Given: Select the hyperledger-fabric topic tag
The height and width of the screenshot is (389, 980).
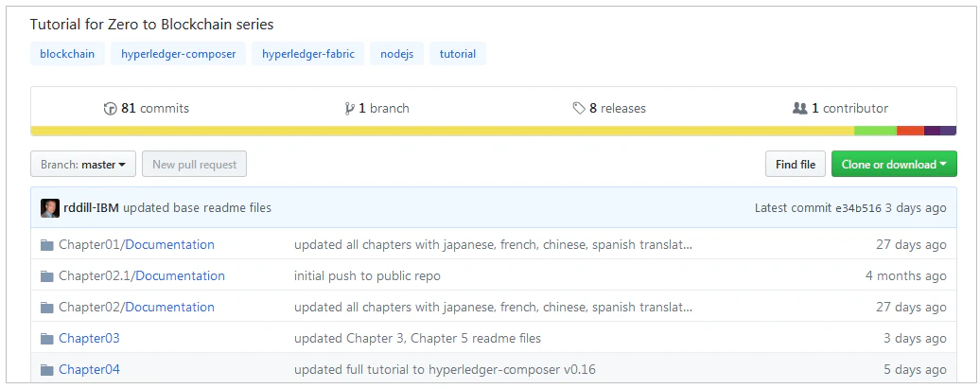Looking at the screenshot, I should pyautogui.click(x=308, y=54).
